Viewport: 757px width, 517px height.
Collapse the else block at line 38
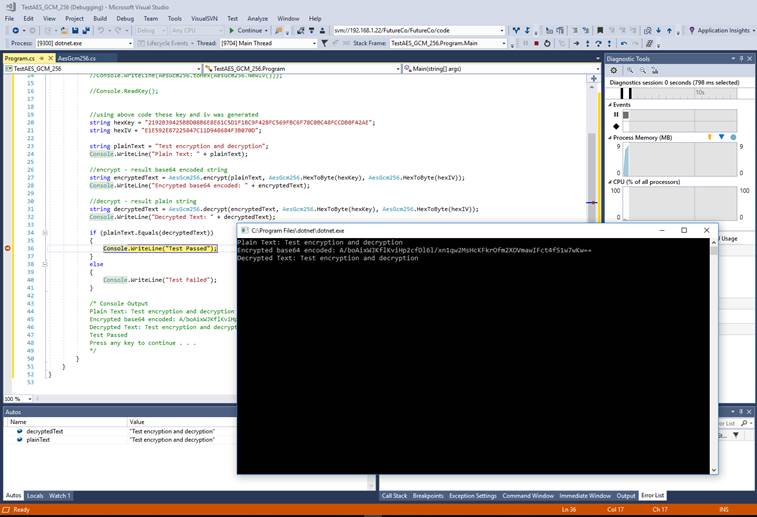(x=44, y=264)
